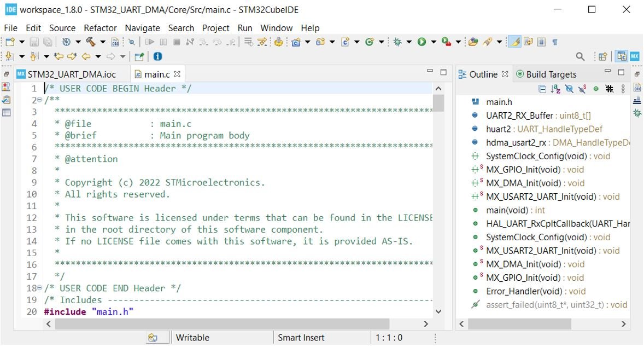
Task: Click the new C source file icon
Action: (x=345, y=42)
